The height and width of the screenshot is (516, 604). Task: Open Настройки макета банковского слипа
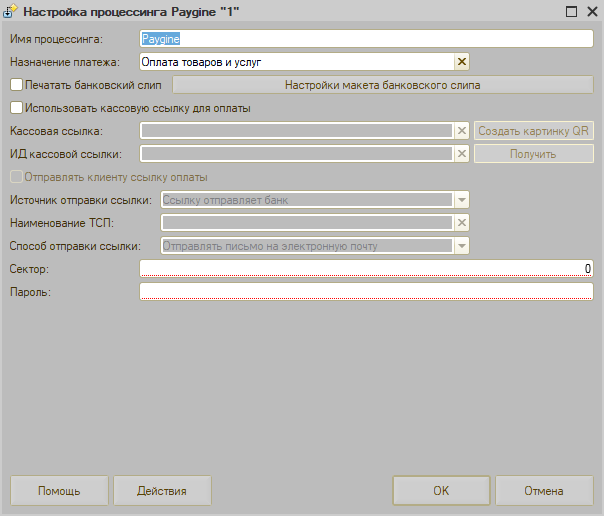pyautogui.click(x=382, y=85)
